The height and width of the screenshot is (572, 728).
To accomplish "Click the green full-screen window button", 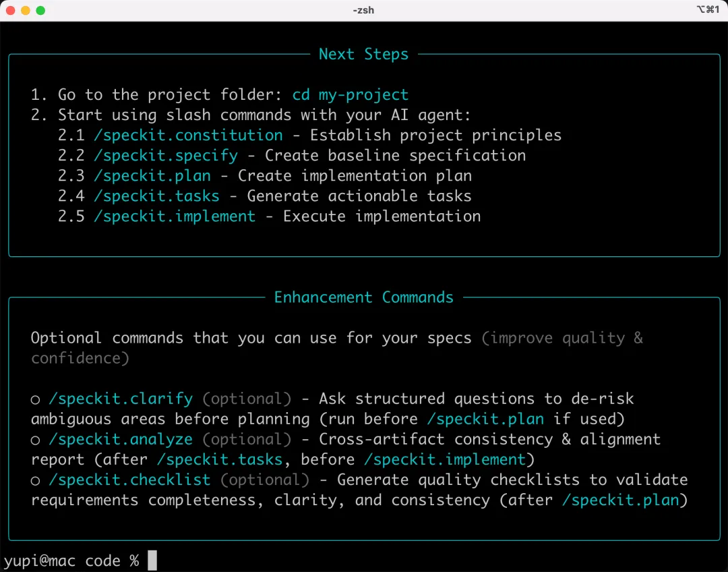I will pos(40,11).
